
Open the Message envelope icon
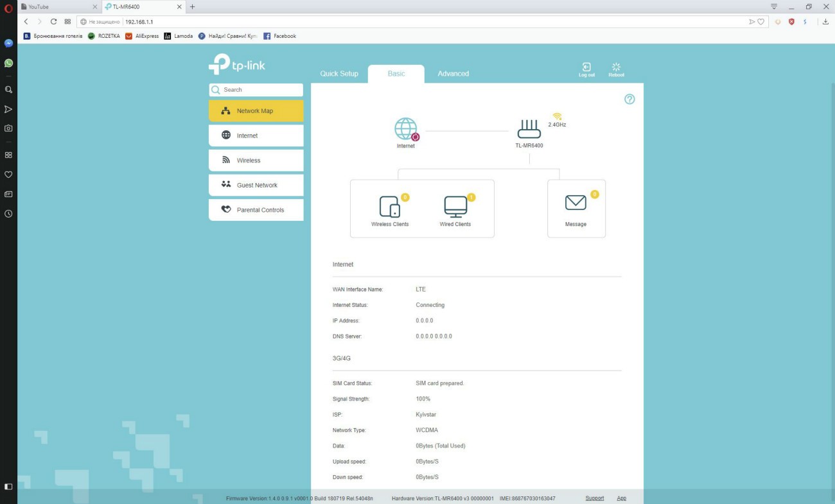pyautogui.click(x=576, y=203)
